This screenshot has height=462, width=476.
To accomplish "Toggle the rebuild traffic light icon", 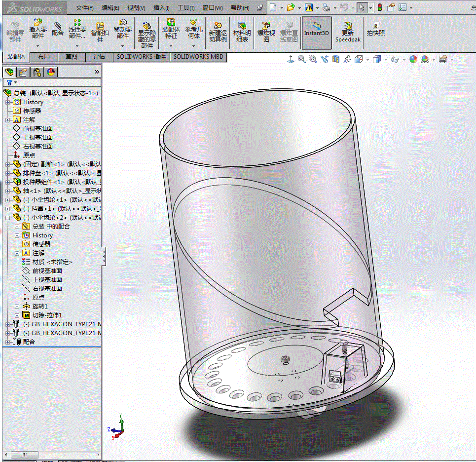I will coord(379,7).
